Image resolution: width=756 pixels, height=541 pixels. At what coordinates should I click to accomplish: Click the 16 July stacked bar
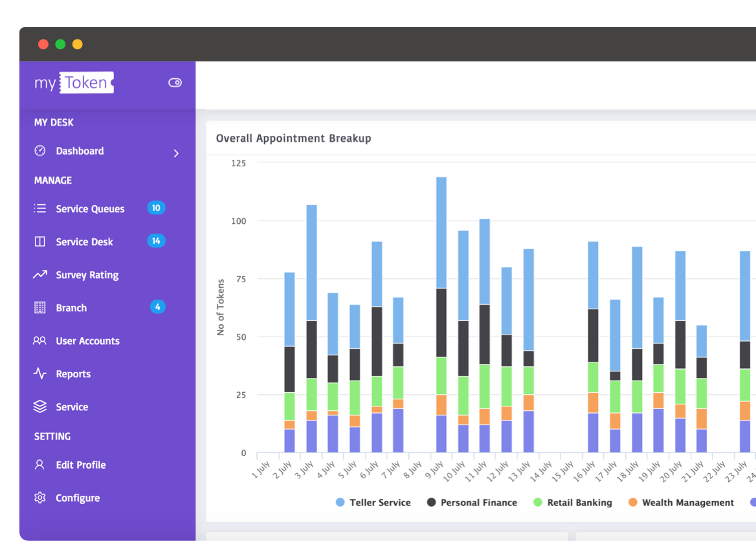click(593, 347)
